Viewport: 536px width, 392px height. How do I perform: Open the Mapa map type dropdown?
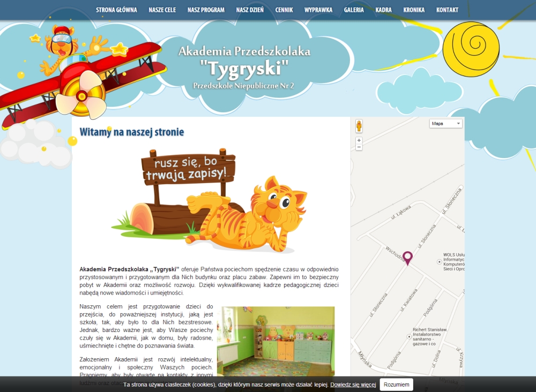[446, 124]
